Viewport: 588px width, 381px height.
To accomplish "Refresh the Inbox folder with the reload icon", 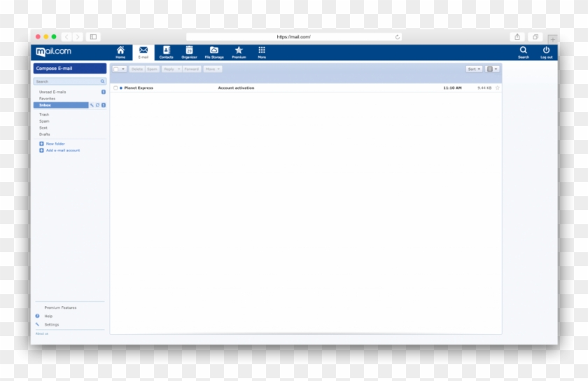I will pyautogui.click(x=97, y=105).
